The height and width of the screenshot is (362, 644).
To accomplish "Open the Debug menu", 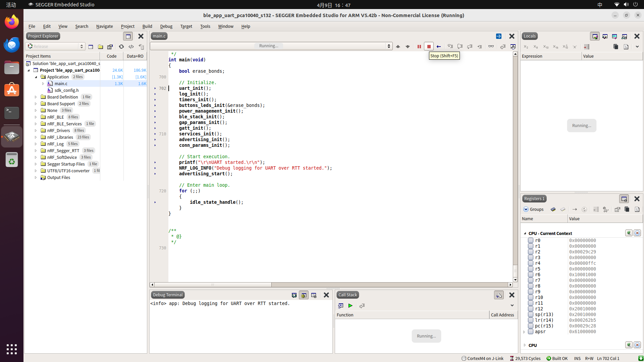I will pos(166,26).
